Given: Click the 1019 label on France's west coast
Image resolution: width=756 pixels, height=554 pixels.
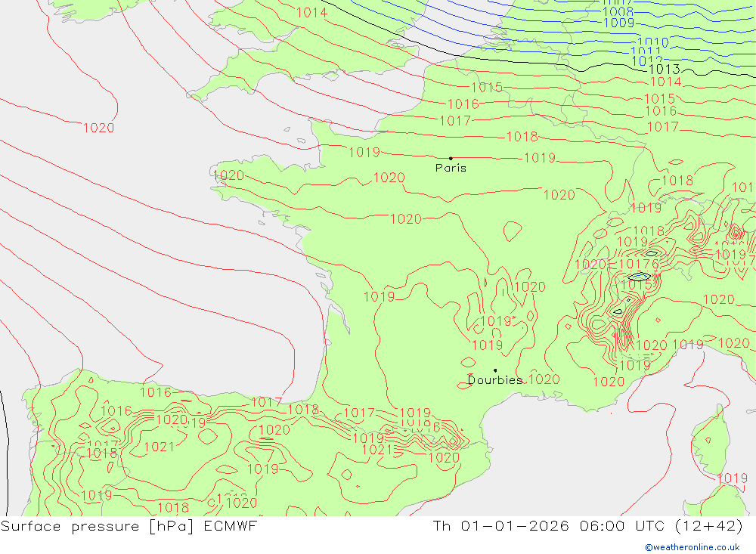Looking at the screenshot, I should [379, 296].
